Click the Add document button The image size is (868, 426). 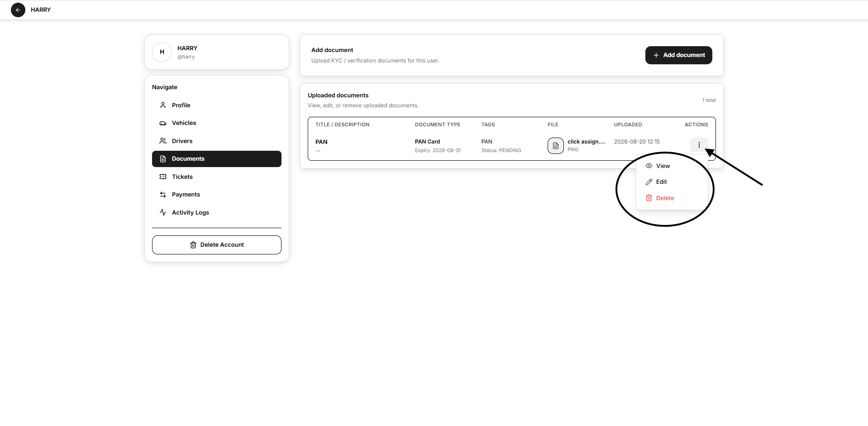point(678,55)
